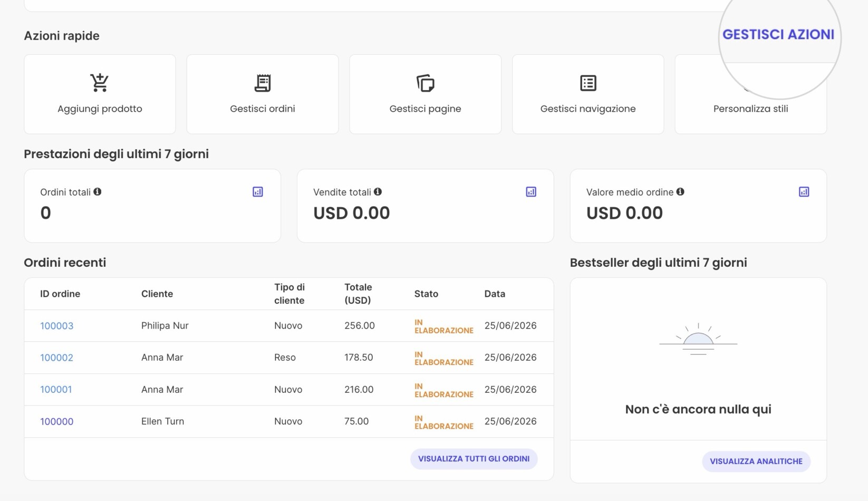This screenshot has height=501, width=868.
Task: Click the Non c'è ancora nulla qui message
Action: tap(698, 409)
